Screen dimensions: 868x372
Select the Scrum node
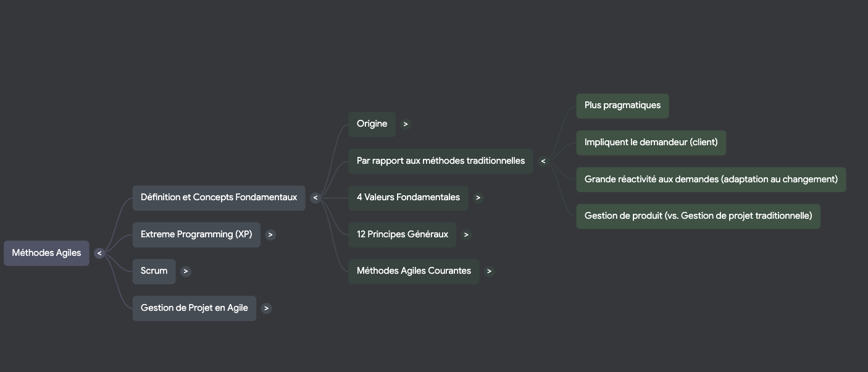[154, 271]
